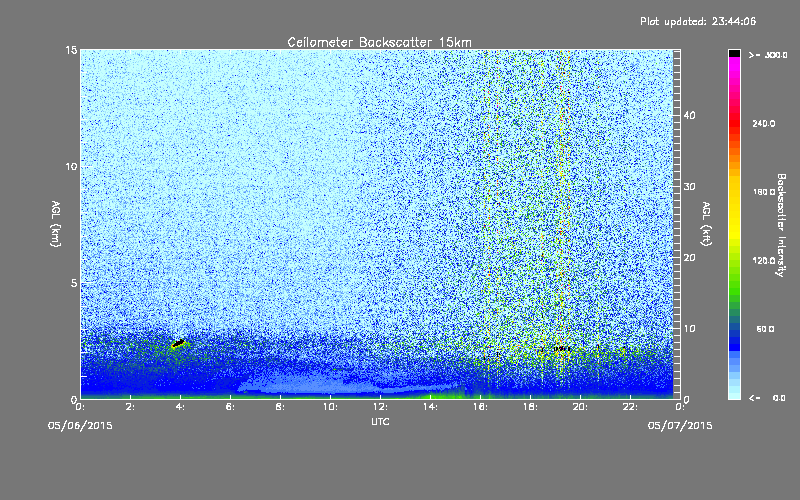Image resolution: width=800 pixels, height=500 pixels.
Task: Click the 10: hour tick label
Action: [x=330, y=407]
